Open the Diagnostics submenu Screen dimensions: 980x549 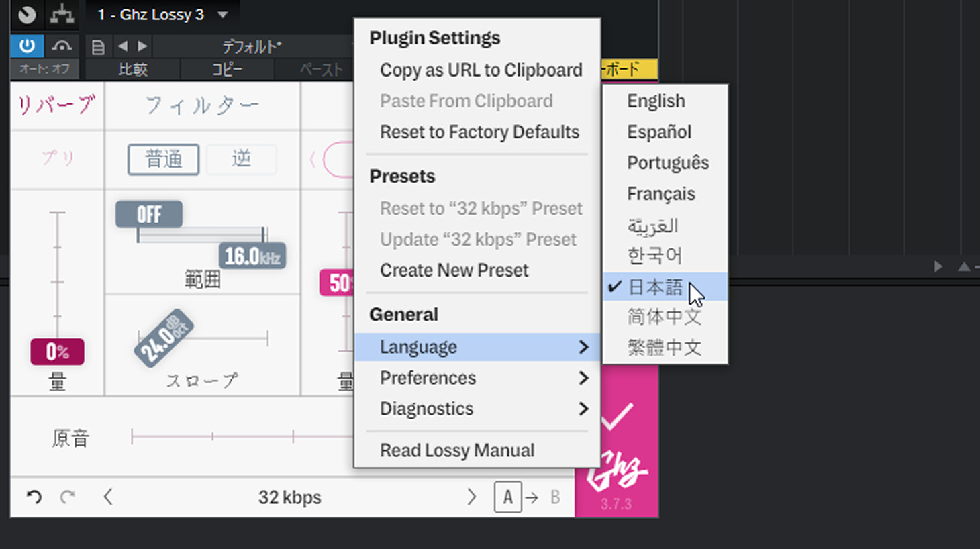477,408
